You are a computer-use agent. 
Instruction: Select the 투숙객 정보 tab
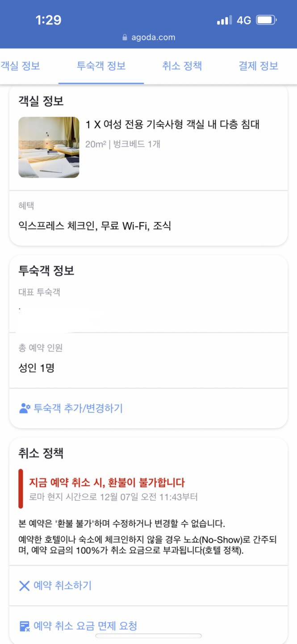point(101,66)
